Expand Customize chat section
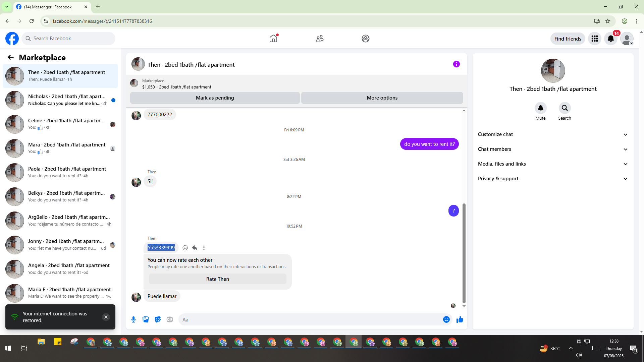644x362 pixels. pos(552,134)
